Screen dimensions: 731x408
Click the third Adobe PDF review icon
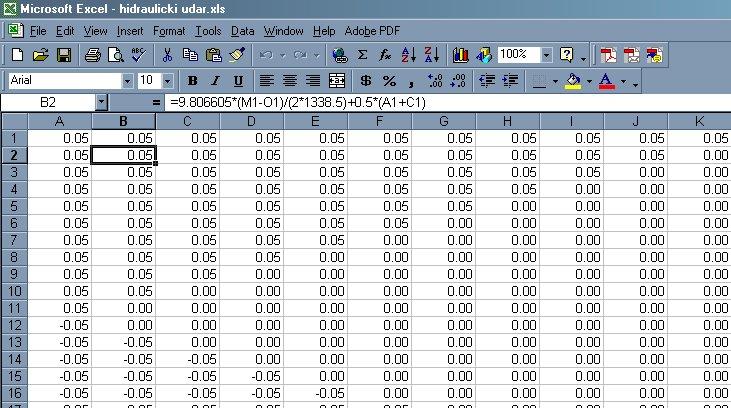point(655,55)
